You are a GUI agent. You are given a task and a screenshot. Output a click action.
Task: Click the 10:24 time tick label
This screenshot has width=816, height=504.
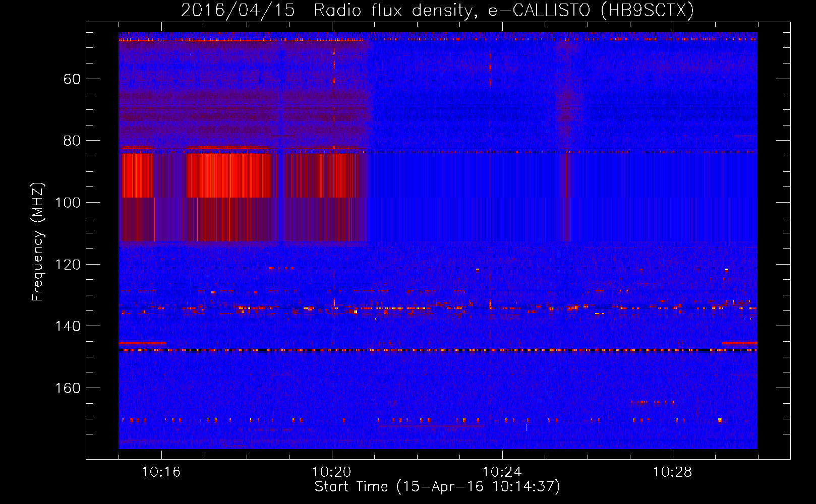pyautogui.click(x=502, y=472)
